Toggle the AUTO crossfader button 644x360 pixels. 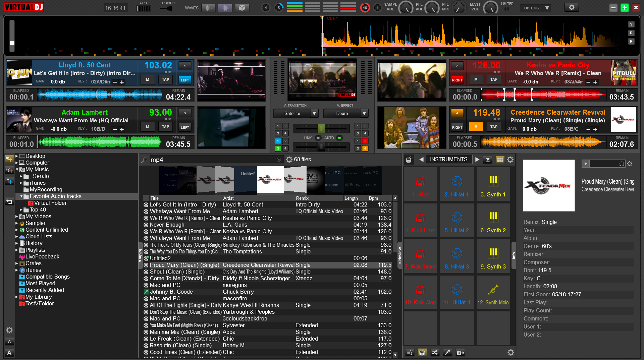click(339, 138)
